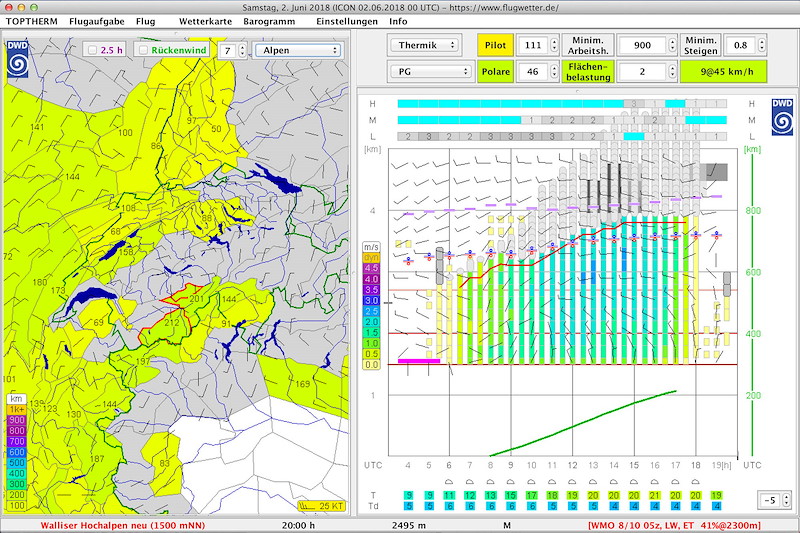
Task: Click status bar altitude '2495 m'
Action: pos(409,525)
